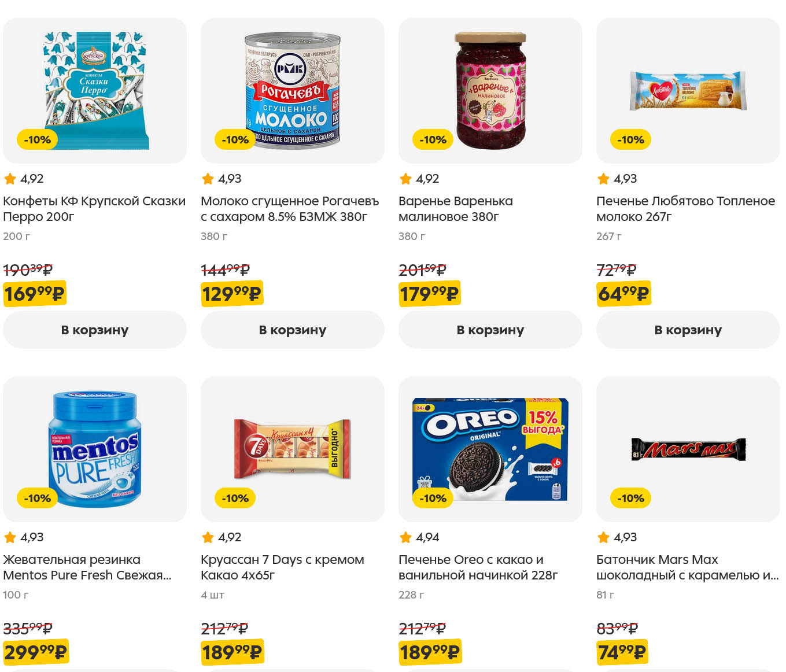Open Варенька raspberry jam jar image
Viewport: 786px width, 672px height.
pos(490,90)
